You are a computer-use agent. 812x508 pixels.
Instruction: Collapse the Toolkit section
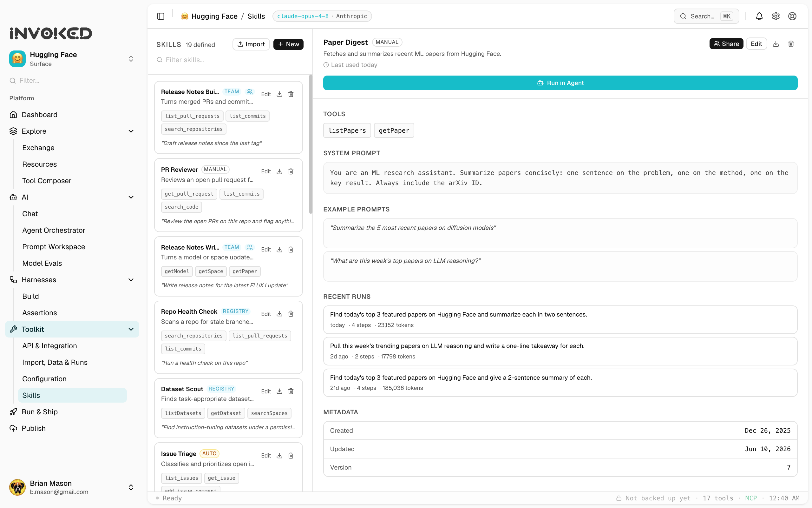click(131, 329)
